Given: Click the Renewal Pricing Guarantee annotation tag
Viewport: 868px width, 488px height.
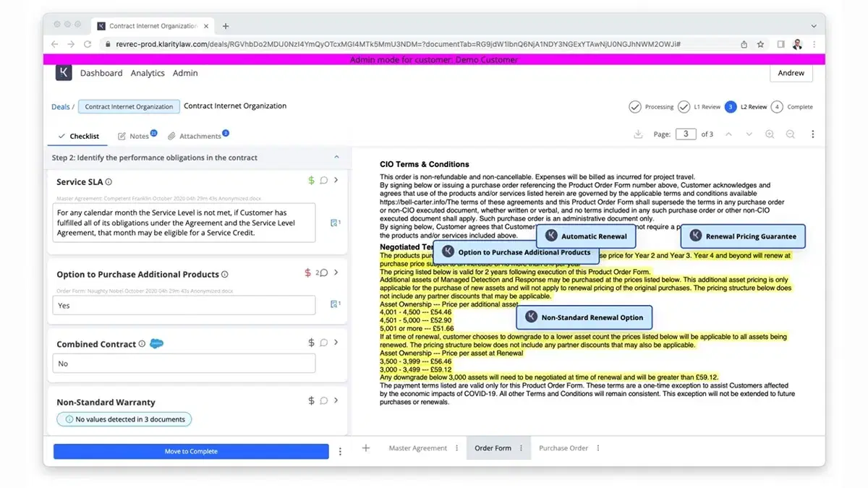Looking at the screenshot, I should coord(743,236).
